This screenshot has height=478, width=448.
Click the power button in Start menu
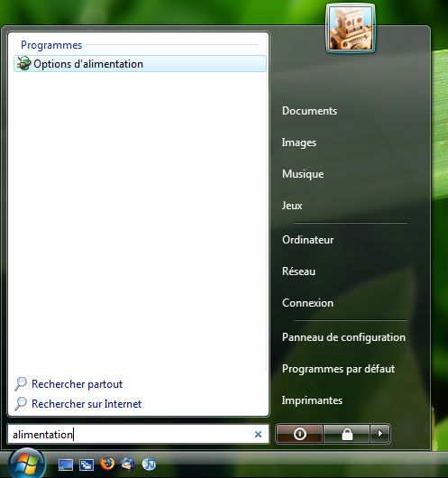(299, 434)
